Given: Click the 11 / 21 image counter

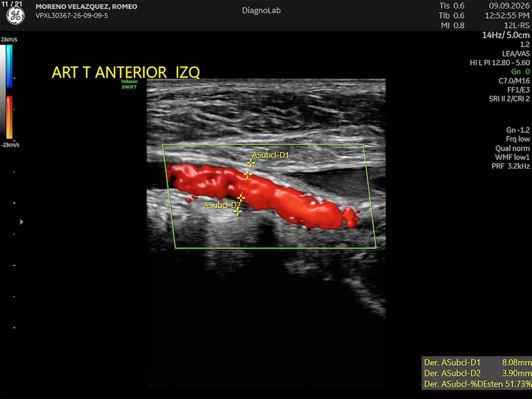Looking at the screenshot, I should [x=12, y=4].
